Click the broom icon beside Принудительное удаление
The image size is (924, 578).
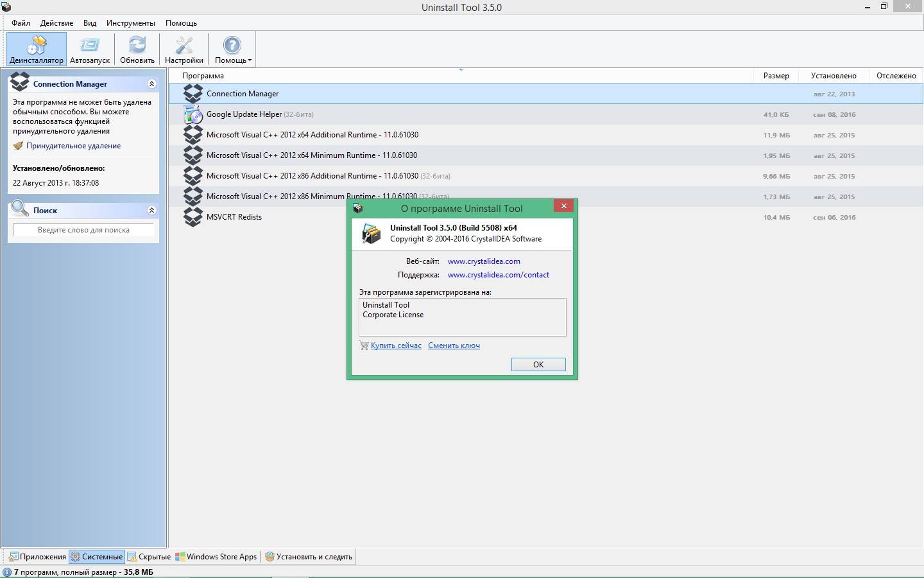(18, 146)
